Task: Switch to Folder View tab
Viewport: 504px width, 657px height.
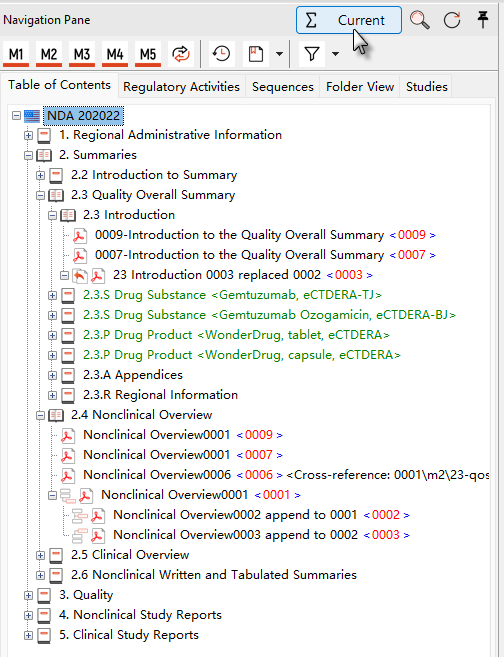Action: (360, 87)
